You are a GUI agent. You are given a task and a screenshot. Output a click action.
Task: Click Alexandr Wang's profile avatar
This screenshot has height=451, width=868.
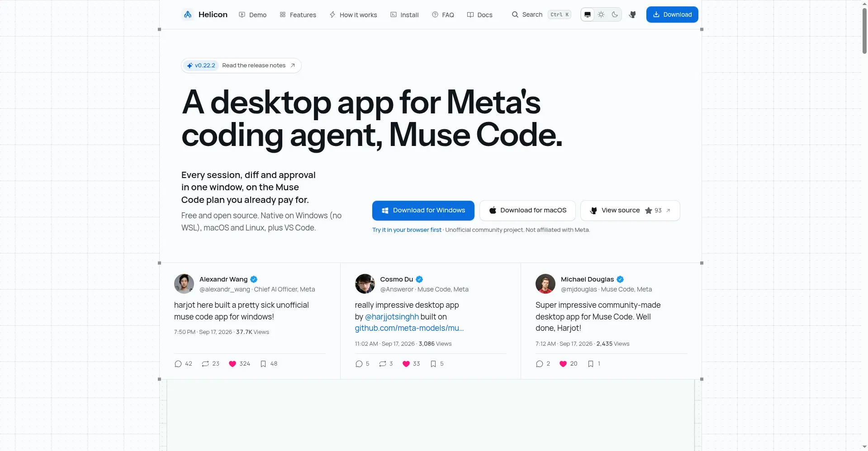pos(184,284)
